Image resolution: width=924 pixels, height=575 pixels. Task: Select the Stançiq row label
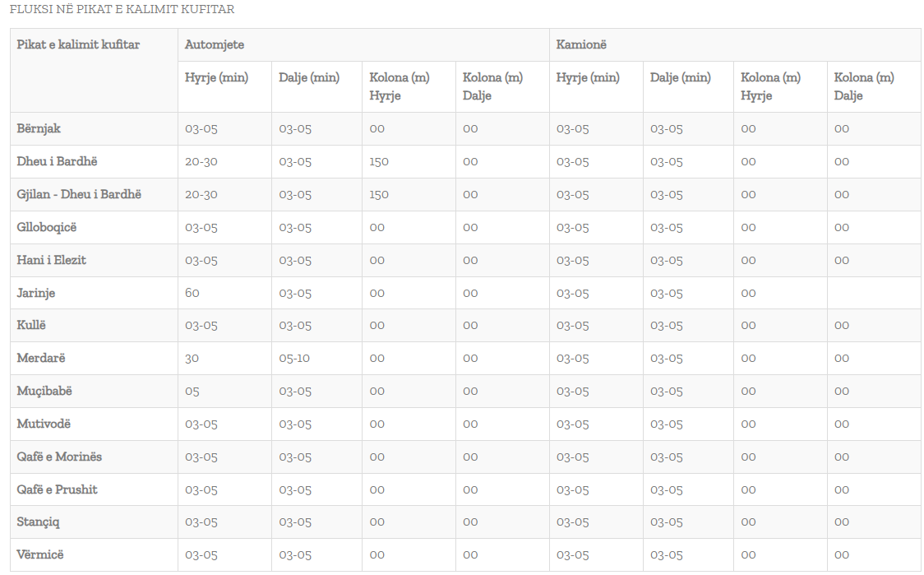tap(38, 522)
